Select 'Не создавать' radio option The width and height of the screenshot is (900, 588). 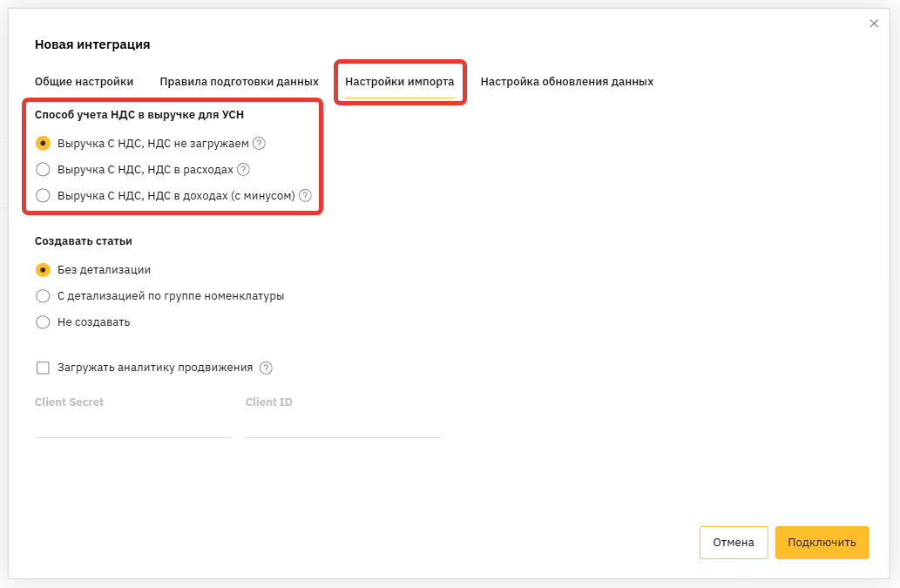43,321
